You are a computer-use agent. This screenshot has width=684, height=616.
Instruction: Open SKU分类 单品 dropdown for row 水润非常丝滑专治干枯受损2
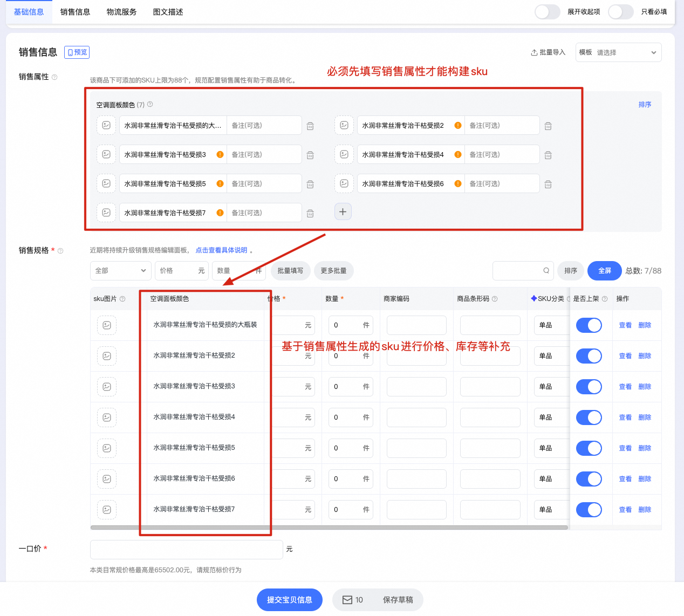click(551, 356)
